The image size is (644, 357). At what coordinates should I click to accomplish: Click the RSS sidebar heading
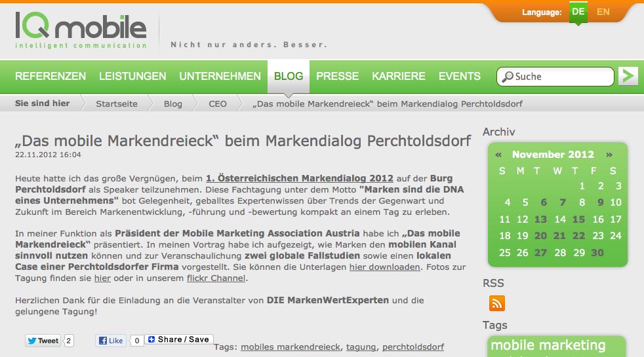[493, 283]
